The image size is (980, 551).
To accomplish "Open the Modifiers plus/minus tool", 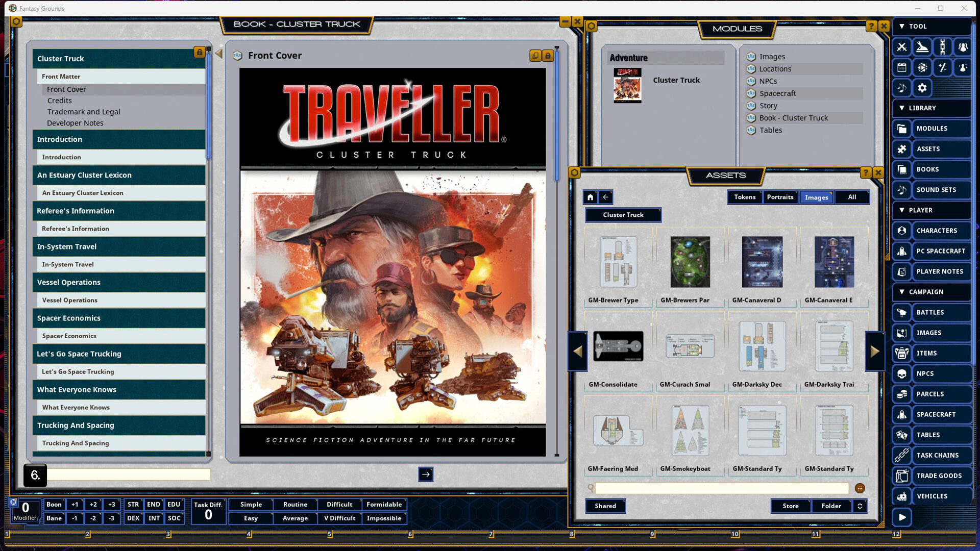I will [942, 67].
